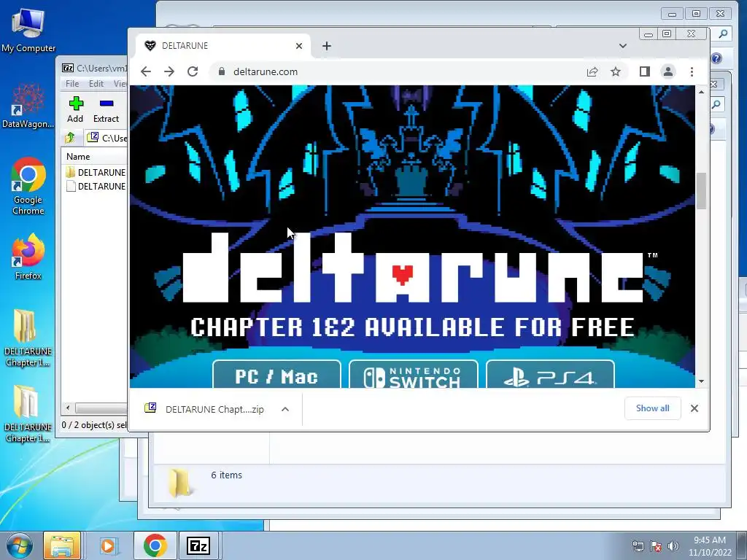Open 7-Zip Edit menu
This screenshot has height=560, width=747.
tap(96, 84)
